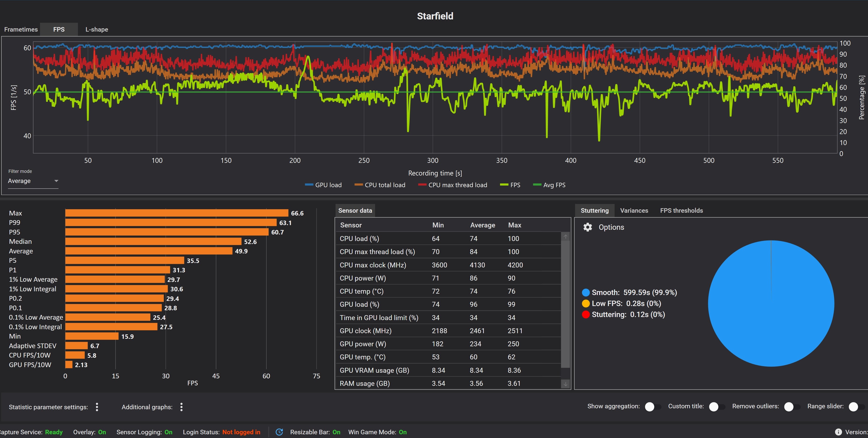This screenshot has width=868, height=438.
Task: Click the refresh icon beside Resizable Bar
Action: tap(279, 432)
